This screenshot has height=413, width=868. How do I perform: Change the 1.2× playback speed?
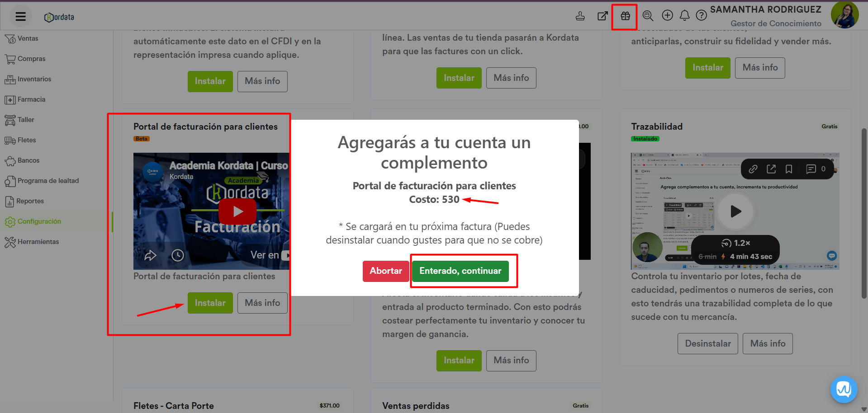click(736, 243)
